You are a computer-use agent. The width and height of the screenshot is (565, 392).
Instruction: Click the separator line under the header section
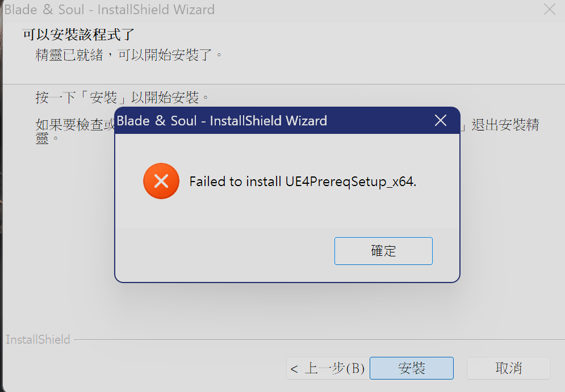pyautogui.click(x=283, y=84)
